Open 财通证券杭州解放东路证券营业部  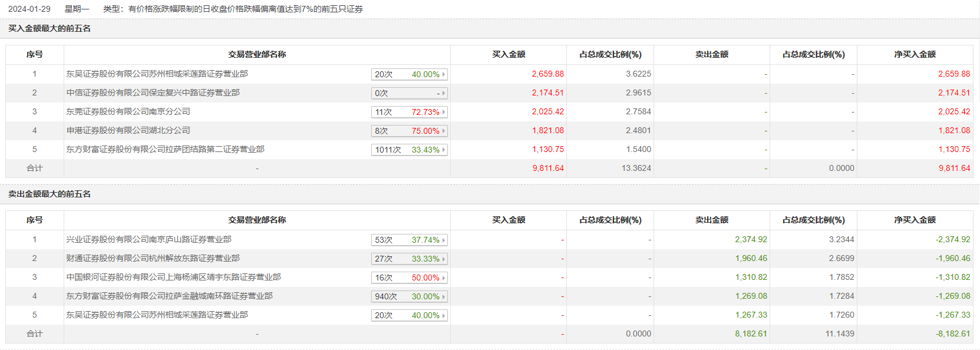153,258
